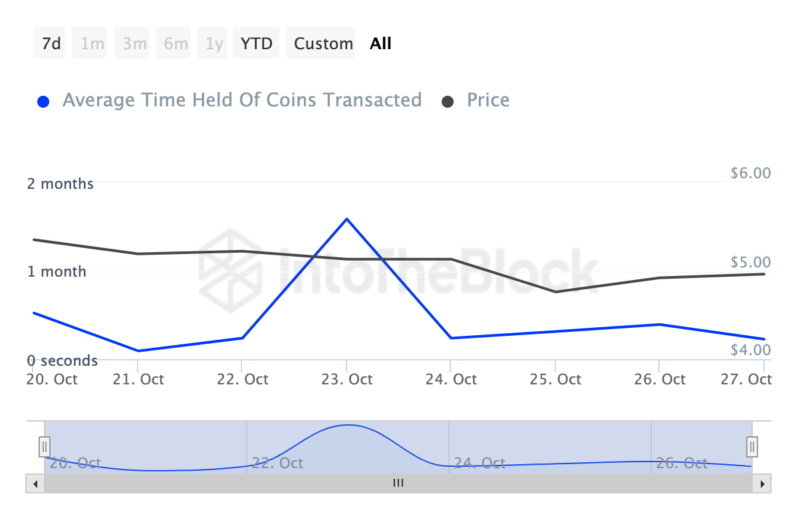Select the 7d time range
The width and height of the screenshot is (798, 532).
click(51, 44)
